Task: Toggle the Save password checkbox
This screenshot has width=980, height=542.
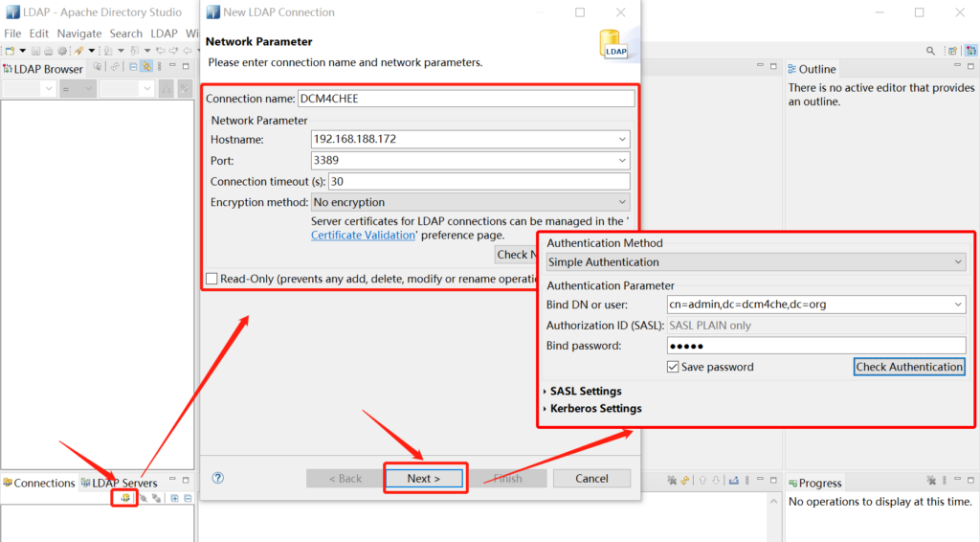Action: pyautogui.click(x=673, y=367)
